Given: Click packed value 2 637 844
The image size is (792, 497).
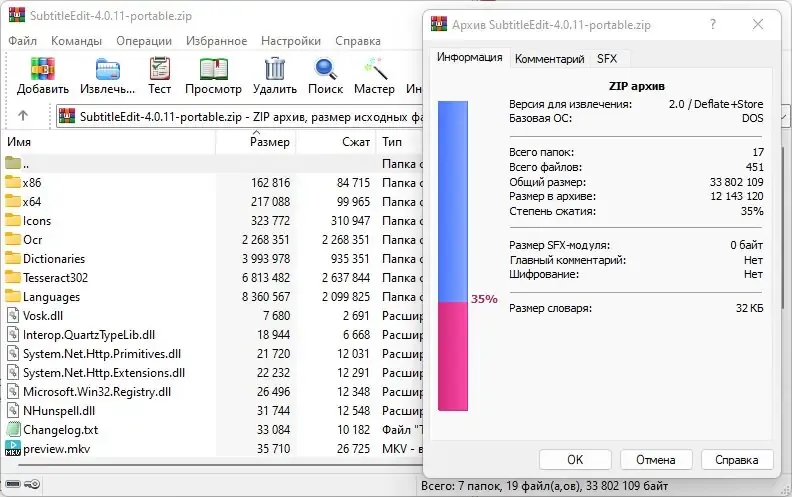Looking at the screenshot, I should (345, 277).
